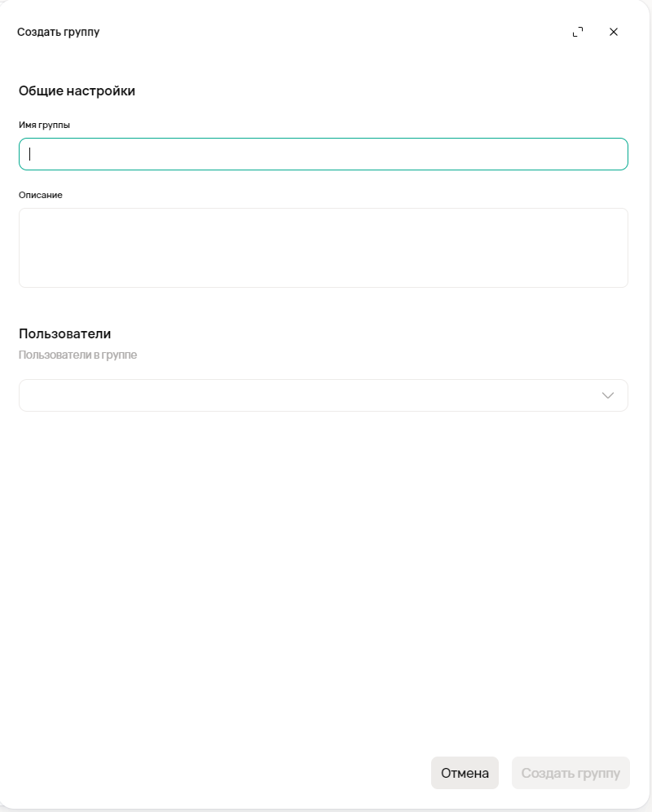Maximize dialog using the corner-brackets icon
The image size is (652, 812).
[x=578, y=32]
